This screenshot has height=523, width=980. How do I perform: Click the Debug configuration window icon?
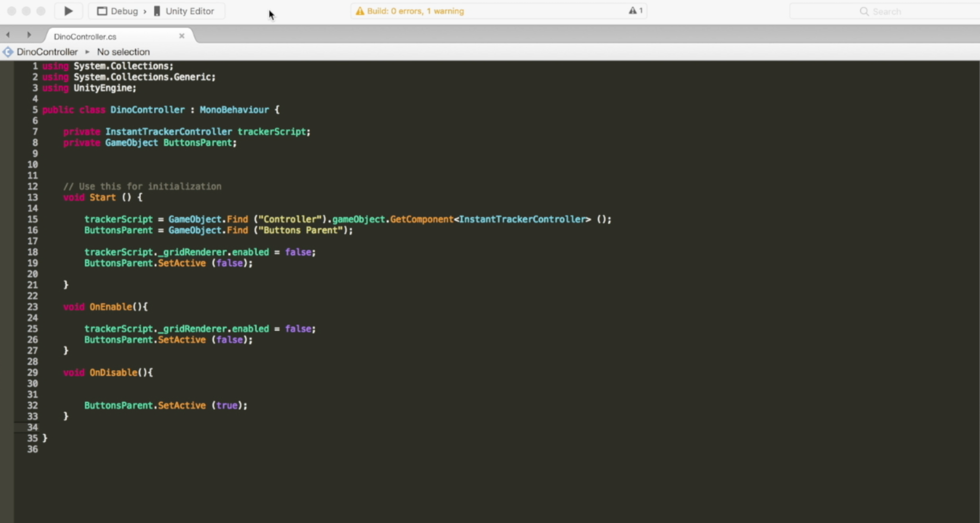102,11
